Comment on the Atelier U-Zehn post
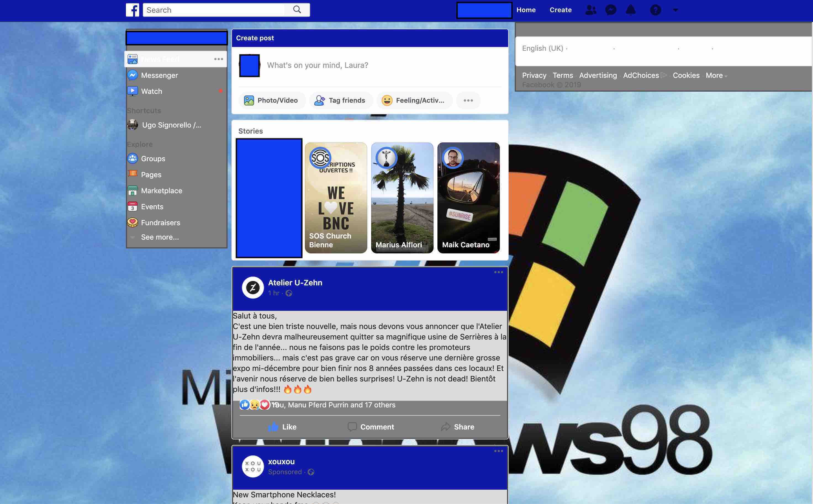The width and height of the screenshot is (813, 504). (x=371, y=427)
